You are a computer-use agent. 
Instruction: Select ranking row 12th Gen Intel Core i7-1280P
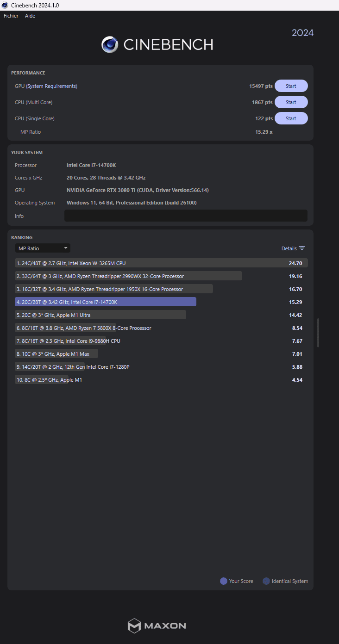(x=161, y=367)
